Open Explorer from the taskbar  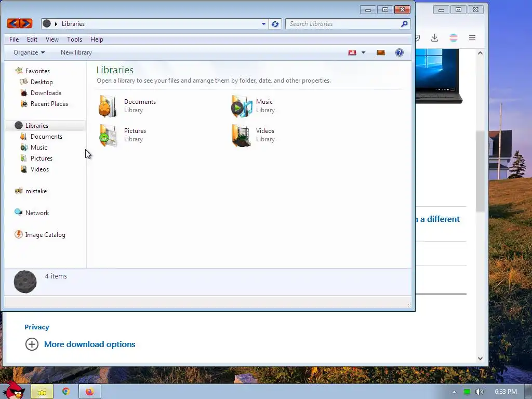click(x=42, y=392)
